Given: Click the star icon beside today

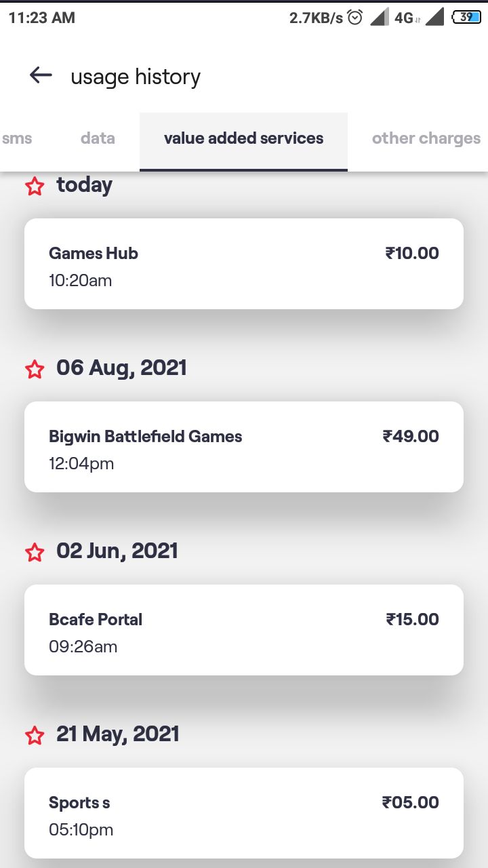Looking at the screenshot, I should pyautogui.click(x=35, y=186).
